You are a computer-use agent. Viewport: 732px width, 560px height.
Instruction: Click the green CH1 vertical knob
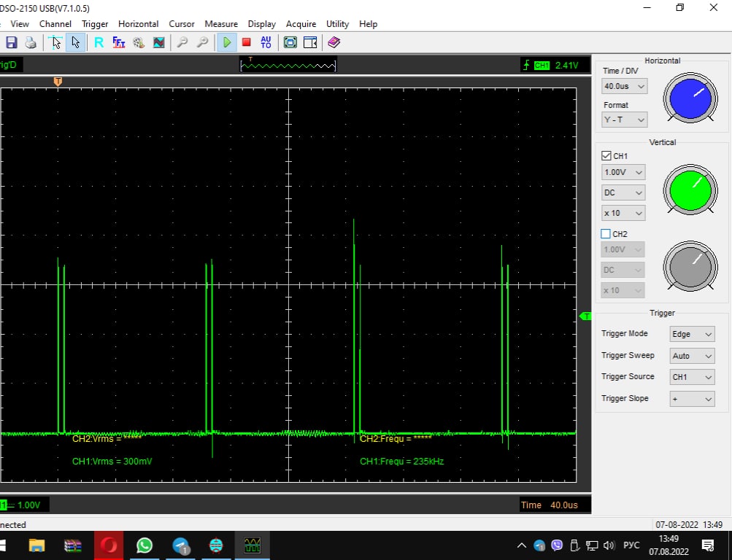(690, 190)
